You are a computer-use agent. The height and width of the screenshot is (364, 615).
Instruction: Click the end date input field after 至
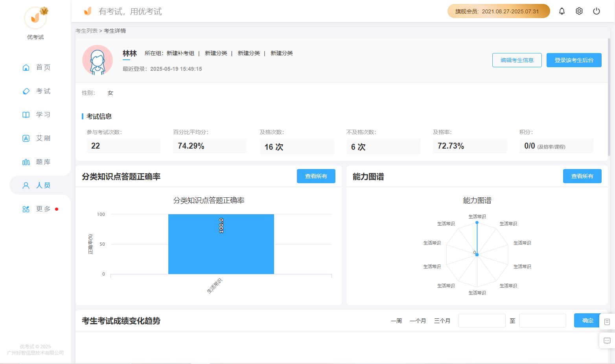point(543,321)
